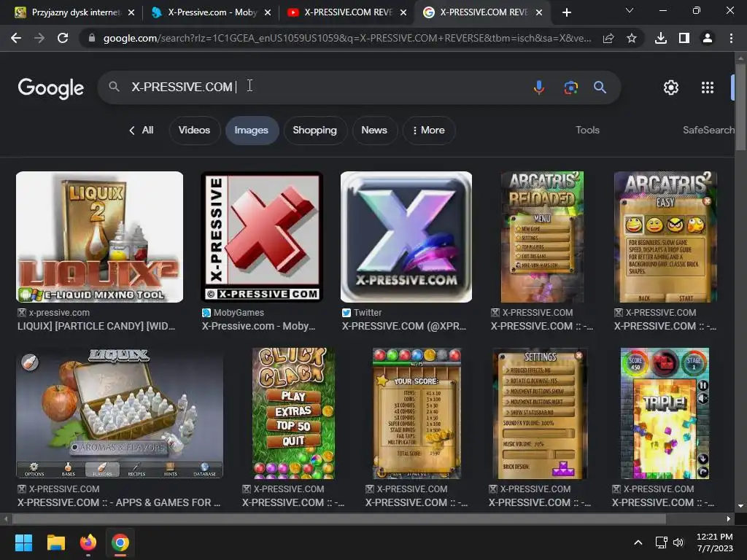Expand the More filters dropdown

pyautogui.click(x=429, y=130)
